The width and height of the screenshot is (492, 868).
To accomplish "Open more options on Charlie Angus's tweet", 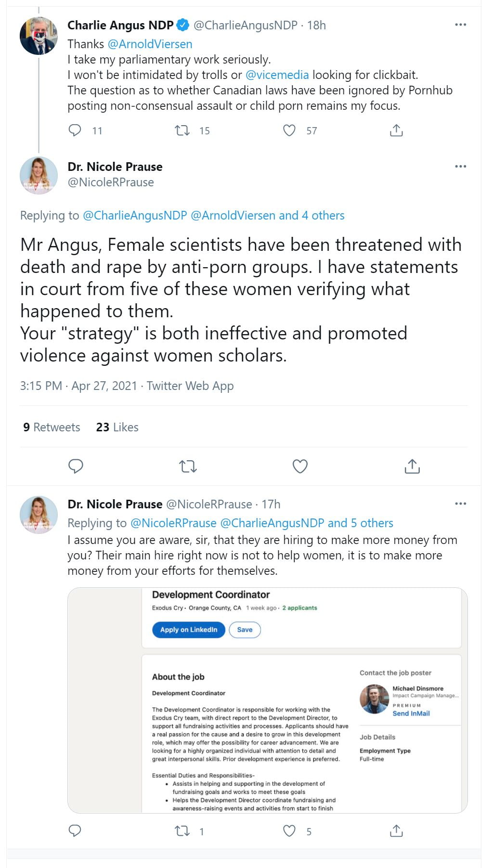I will (460, 25).
